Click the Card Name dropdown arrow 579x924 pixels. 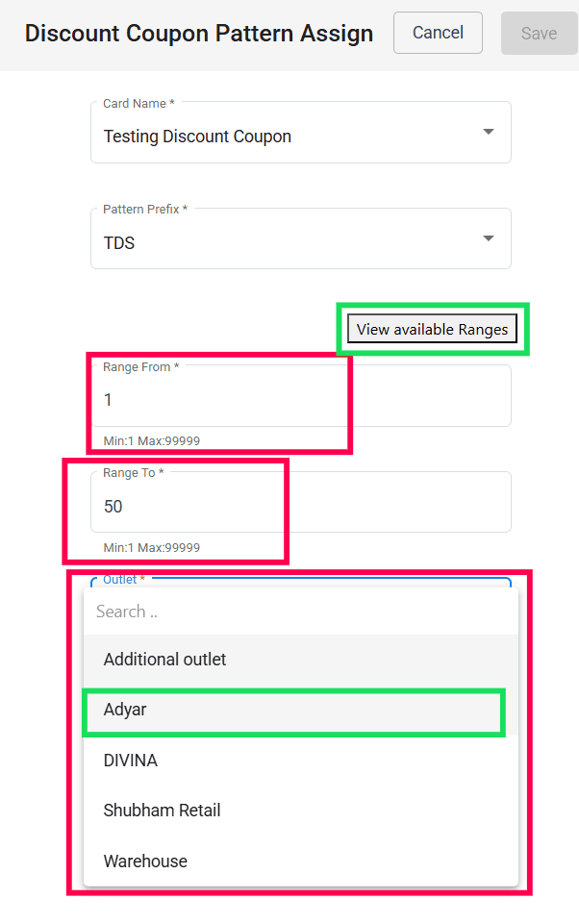pyautogui.click(x=488, y=132)
